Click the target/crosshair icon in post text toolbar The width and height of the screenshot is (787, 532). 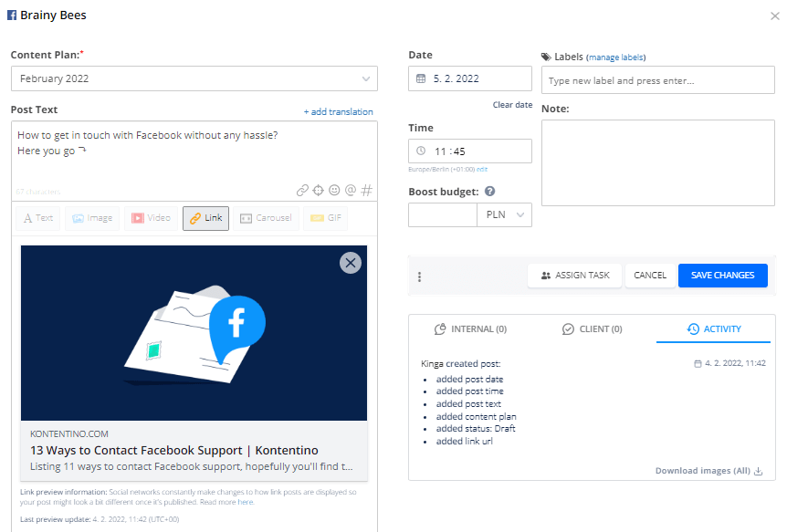(x=319, y=190)
